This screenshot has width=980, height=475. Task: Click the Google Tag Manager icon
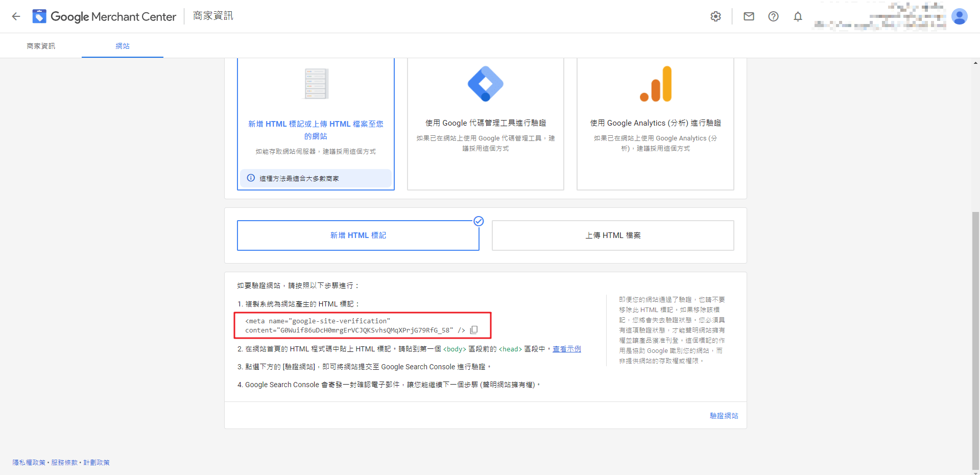485,84
